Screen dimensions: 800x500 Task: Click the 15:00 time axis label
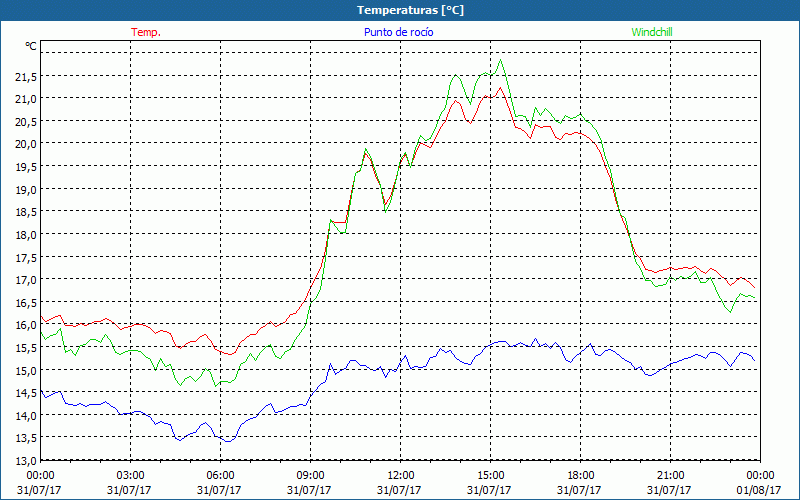click(490, 476)
